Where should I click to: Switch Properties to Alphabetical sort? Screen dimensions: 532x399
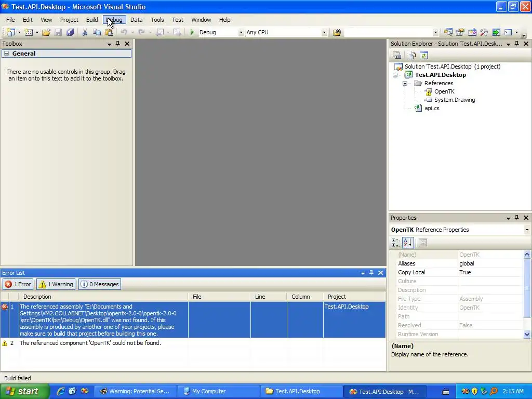point(408,243)
